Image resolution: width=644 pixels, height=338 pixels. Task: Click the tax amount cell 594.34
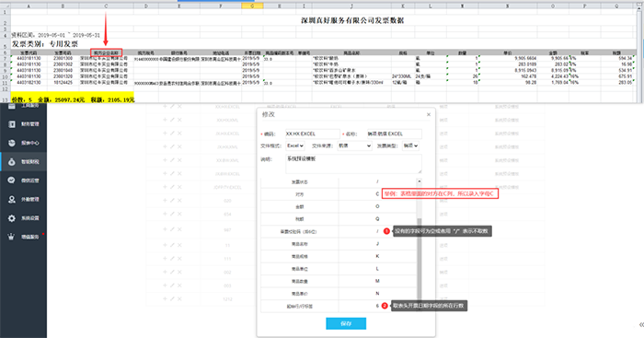click(x=625, y=58)
